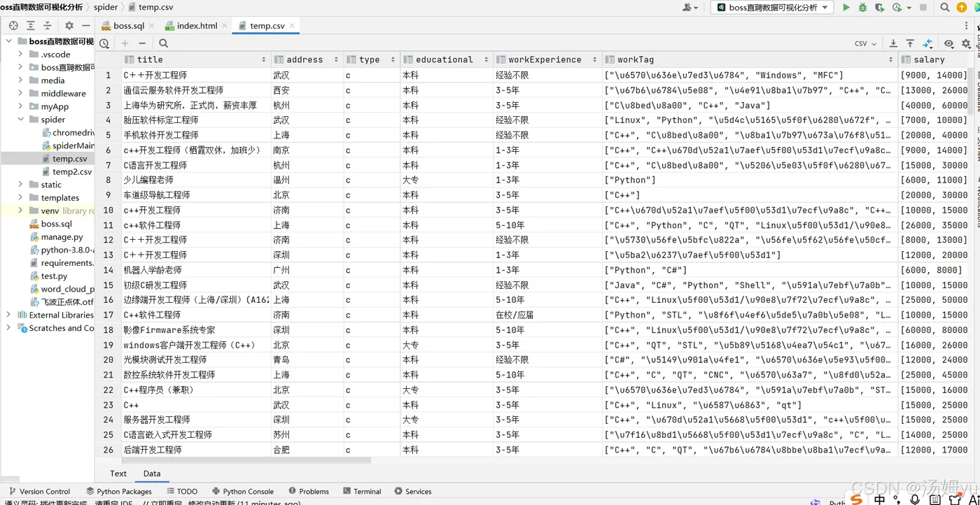Viewport: 980px width, 505px height.
Task: Click the clock history icon in table toolbar
Action: (x=104, y=43)
